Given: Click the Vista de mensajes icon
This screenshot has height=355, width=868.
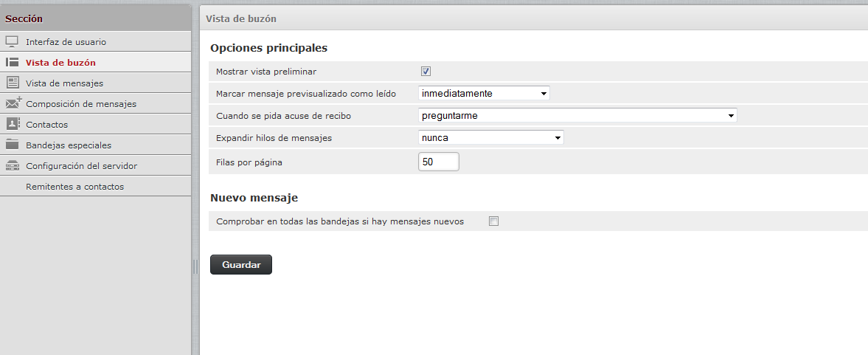Looking at the screenshot, I should [13, 83].
